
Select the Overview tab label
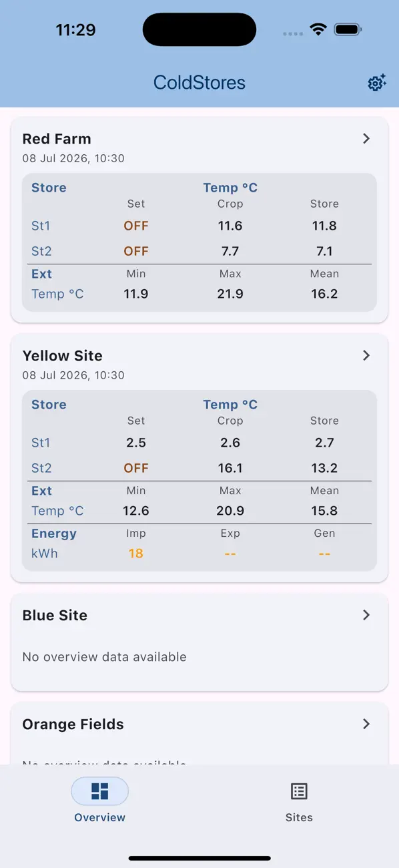click(100, 817)
